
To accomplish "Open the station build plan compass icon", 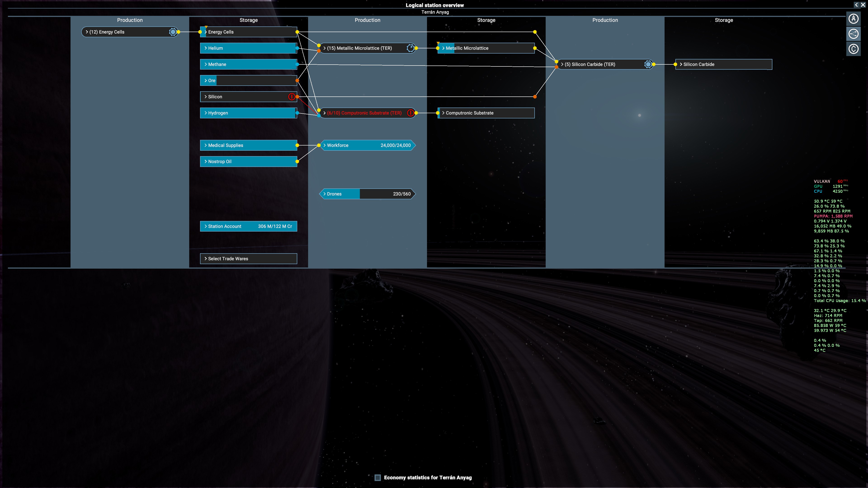I will [x=853, y=19].
